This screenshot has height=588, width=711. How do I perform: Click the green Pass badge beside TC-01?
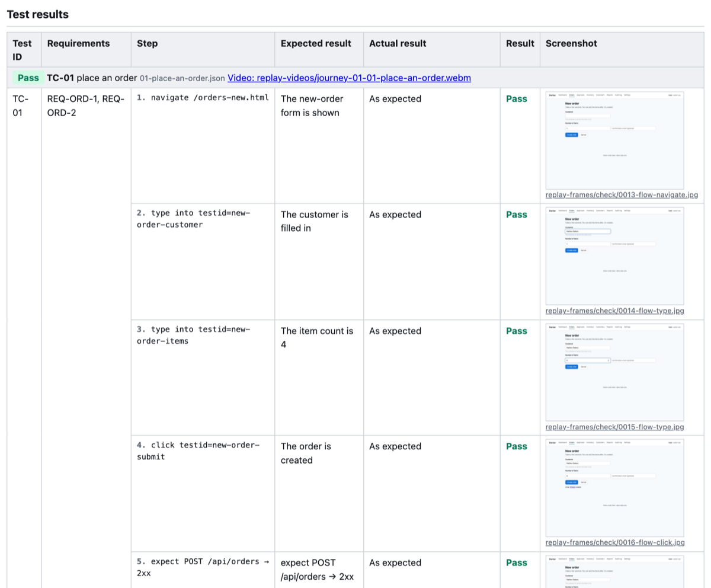tap(28, 78)
